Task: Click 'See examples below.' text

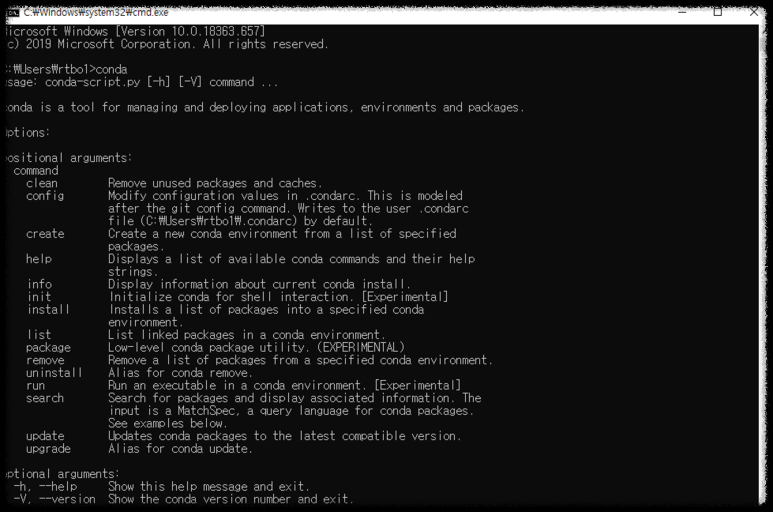Action: coord(168,423)
